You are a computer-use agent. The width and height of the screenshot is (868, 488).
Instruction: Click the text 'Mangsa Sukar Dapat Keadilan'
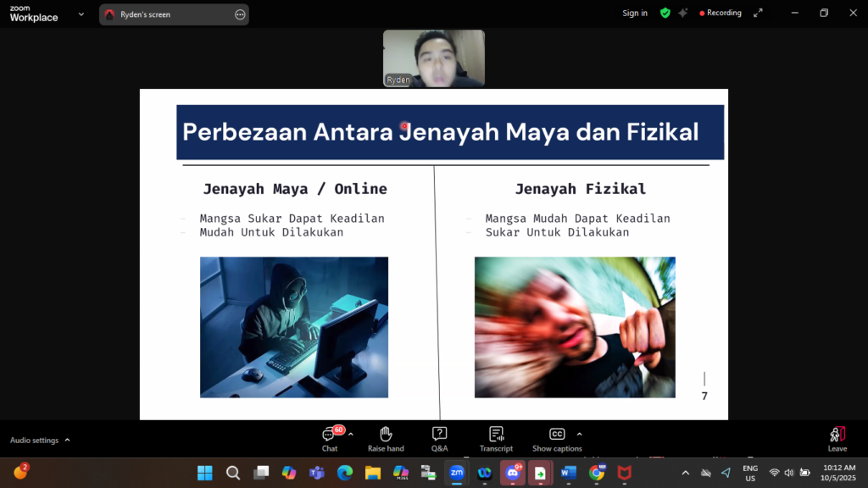click(x=292, y=219)
